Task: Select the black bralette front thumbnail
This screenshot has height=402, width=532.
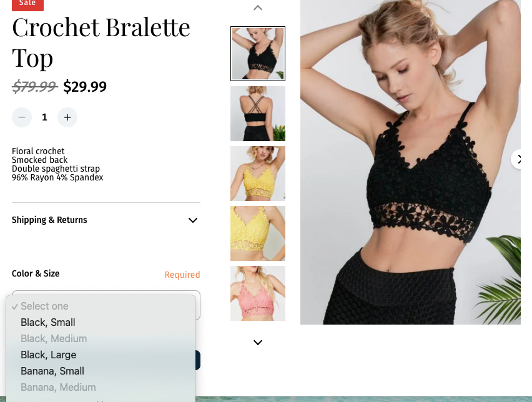Action: (x=258, y=54)
